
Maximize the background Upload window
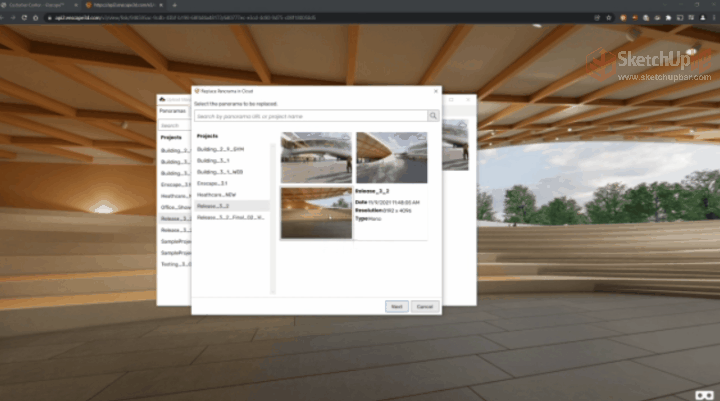pyautogui.click(x=451, y=99)
